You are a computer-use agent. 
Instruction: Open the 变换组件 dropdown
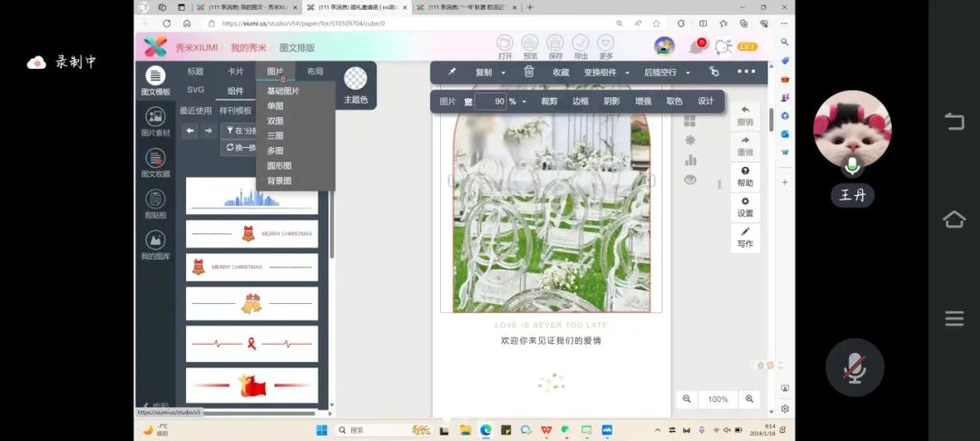click(604, 73)
